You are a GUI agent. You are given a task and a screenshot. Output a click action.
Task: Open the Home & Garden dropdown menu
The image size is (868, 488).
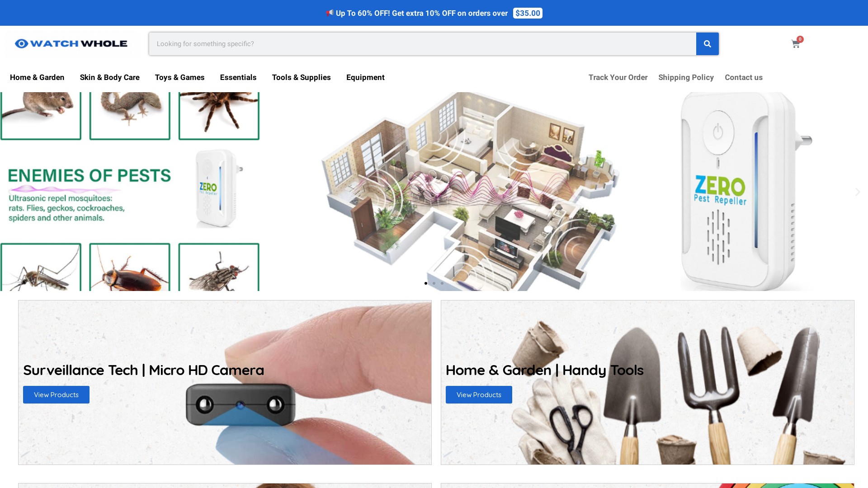(x=37, y=77)
